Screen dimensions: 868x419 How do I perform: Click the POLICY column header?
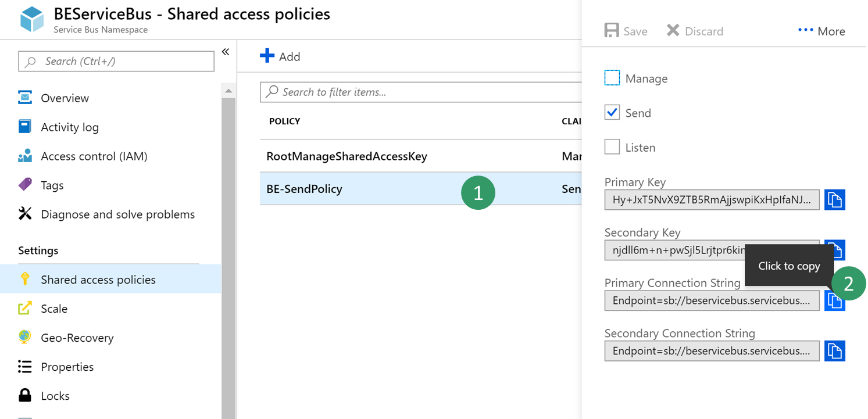coord(285,121)
